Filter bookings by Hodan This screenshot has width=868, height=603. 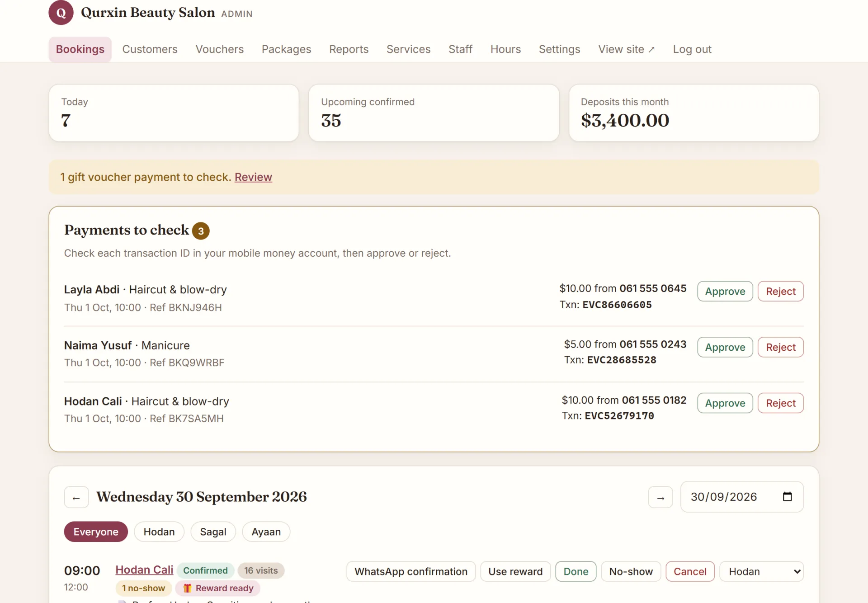(159, 532)
